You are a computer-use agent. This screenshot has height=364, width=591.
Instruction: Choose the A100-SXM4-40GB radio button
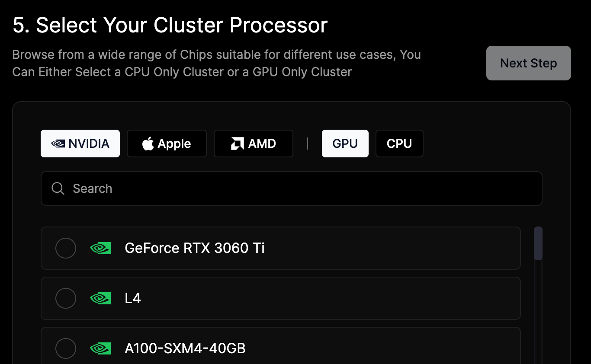tap(66, 348)
